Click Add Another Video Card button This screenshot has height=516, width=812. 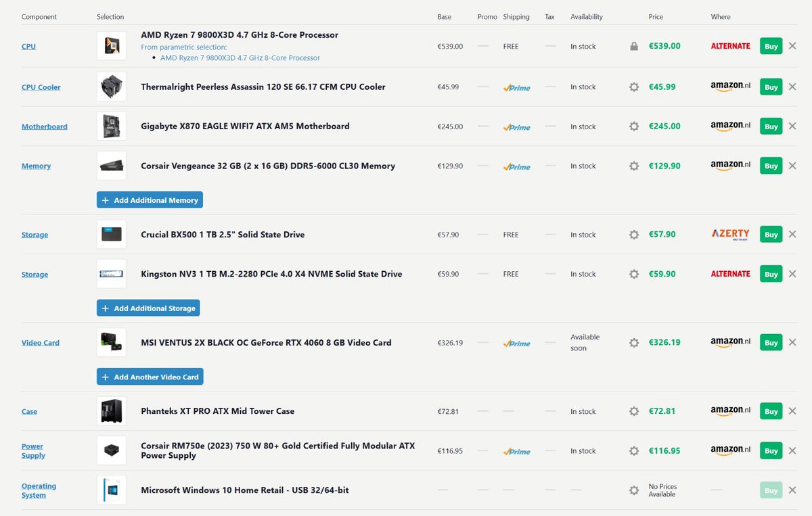pyautogui.click(x=150, y=377)
